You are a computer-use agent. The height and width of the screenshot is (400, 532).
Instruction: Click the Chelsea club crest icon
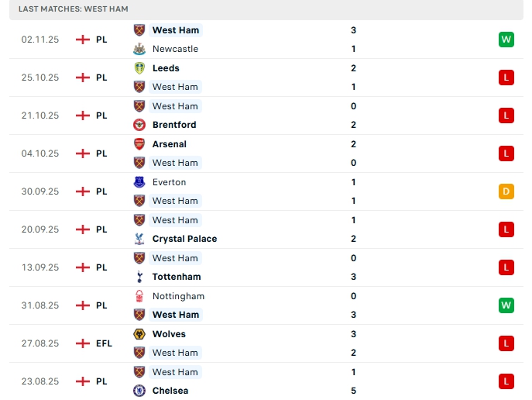pos(139,391)
